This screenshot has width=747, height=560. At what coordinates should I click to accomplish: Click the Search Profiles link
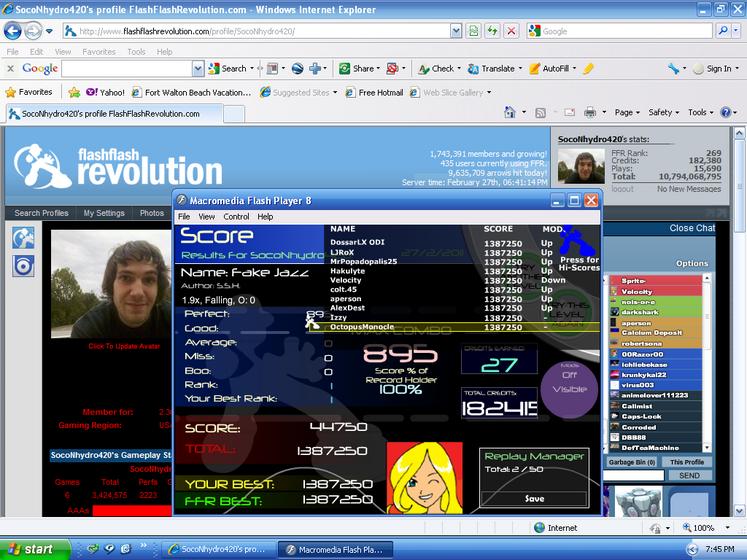click(41, 213)
